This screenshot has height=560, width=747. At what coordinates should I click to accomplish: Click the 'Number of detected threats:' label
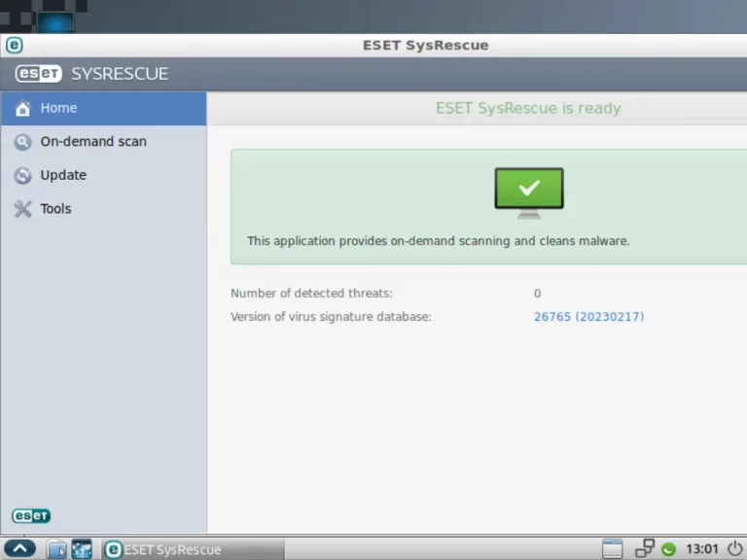311,294
